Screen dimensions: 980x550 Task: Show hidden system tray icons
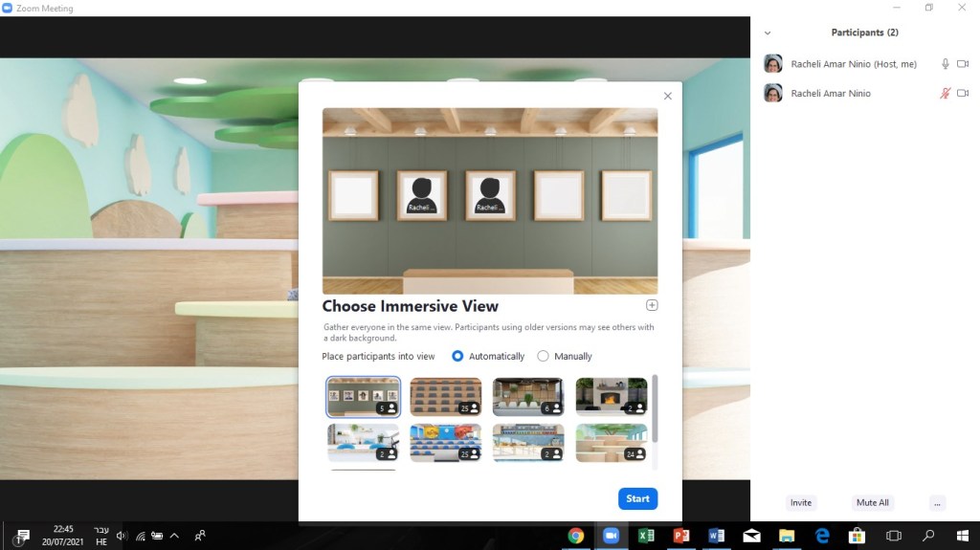point(174,536)
